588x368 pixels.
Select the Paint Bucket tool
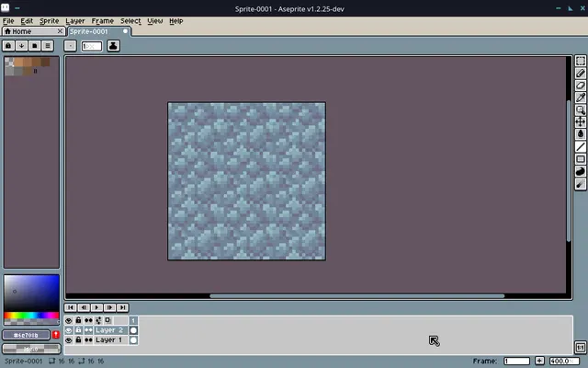tap(581, 134)
